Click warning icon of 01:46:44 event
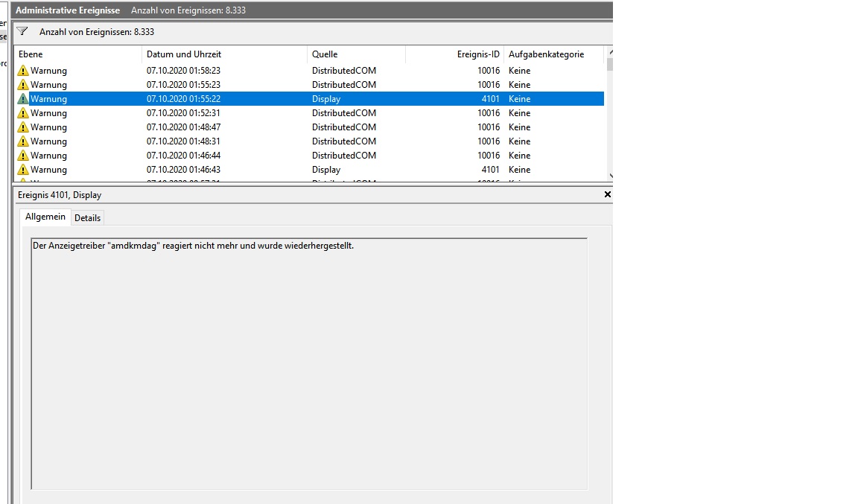The image size is (858, 504). (x=23, y=156)
